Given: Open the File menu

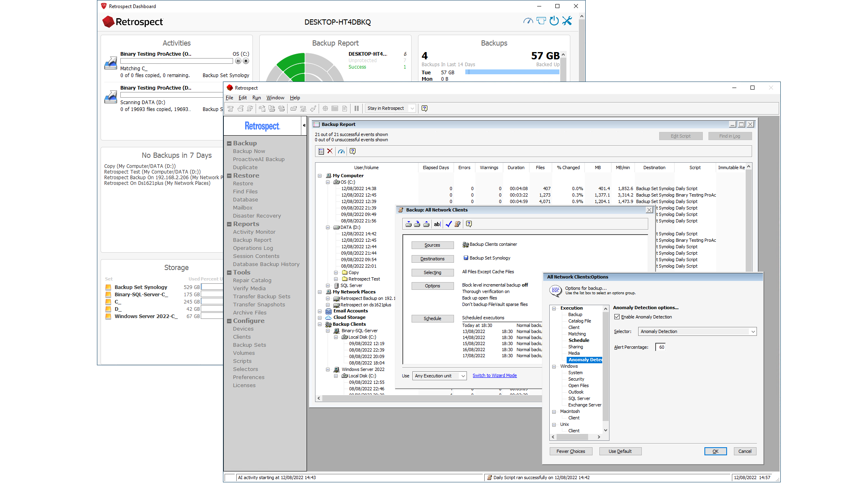Looking at the screenshot, I should 229,98.
